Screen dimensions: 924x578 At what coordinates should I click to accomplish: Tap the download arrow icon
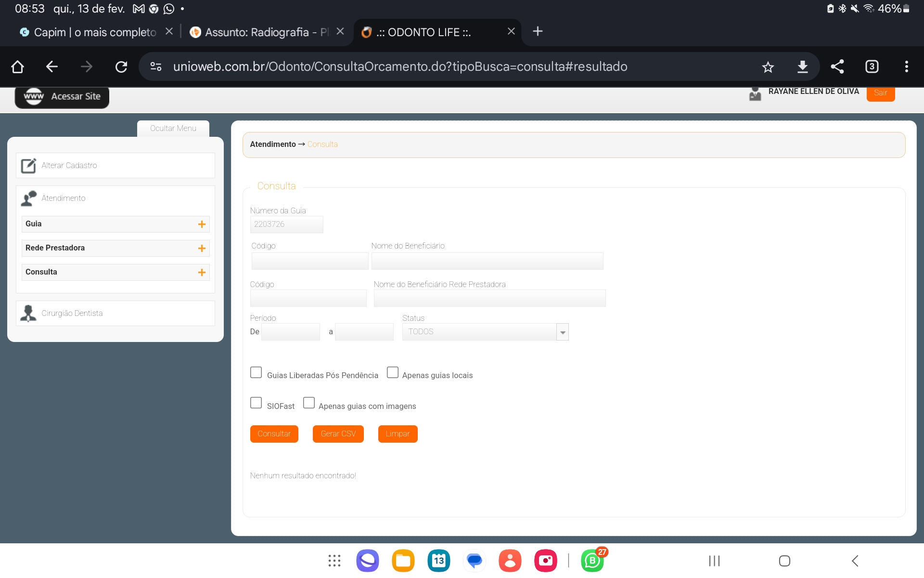pos(802,67)
